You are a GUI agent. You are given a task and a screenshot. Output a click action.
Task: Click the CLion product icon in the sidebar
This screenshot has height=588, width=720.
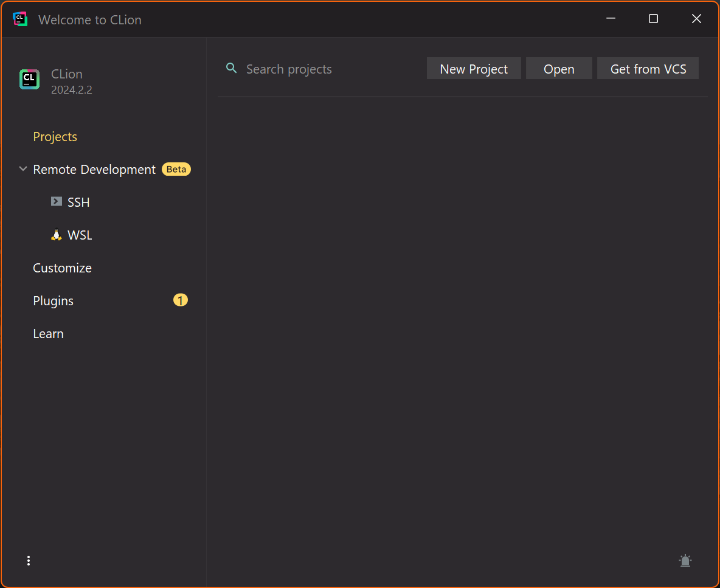[x=29, y=80]
